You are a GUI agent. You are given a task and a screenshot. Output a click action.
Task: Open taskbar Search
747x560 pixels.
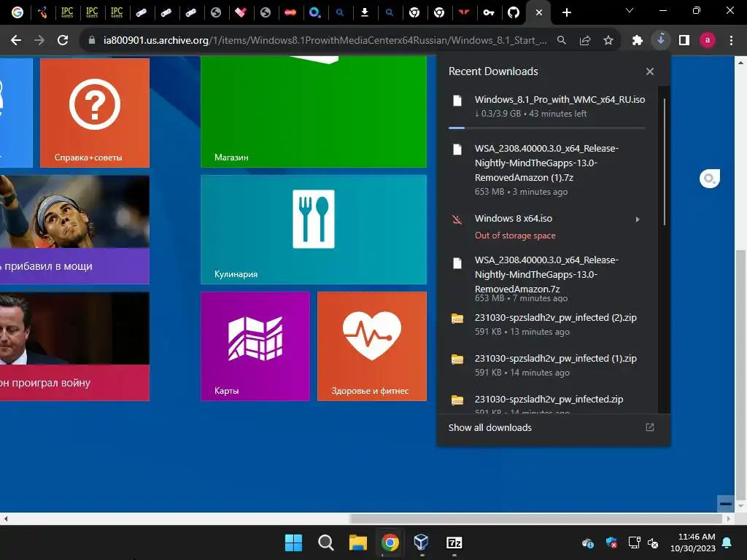click(x=326, y=542)
